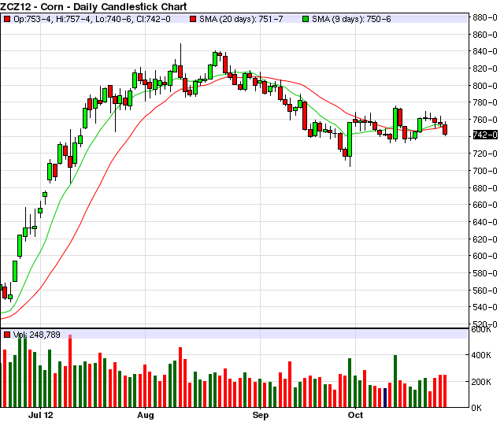Click the 560-0 price axis label
504x422 pixels.
[485, 291]
